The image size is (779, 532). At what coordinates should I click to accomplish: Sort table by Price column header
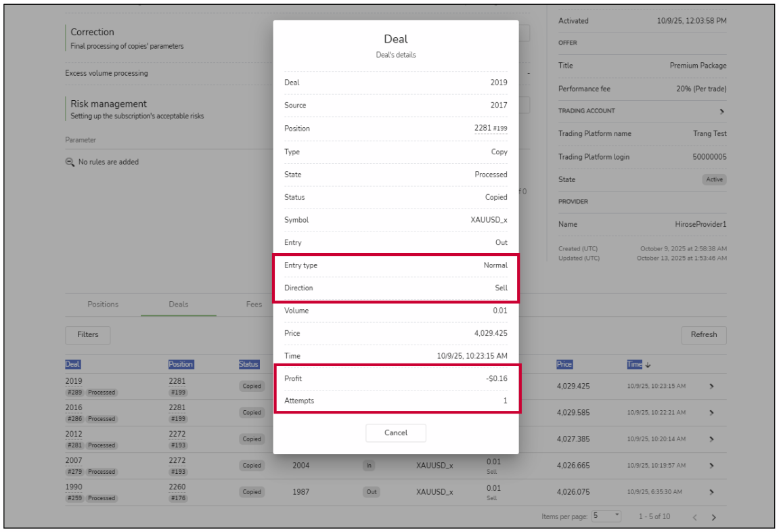(x=564, y=364)
